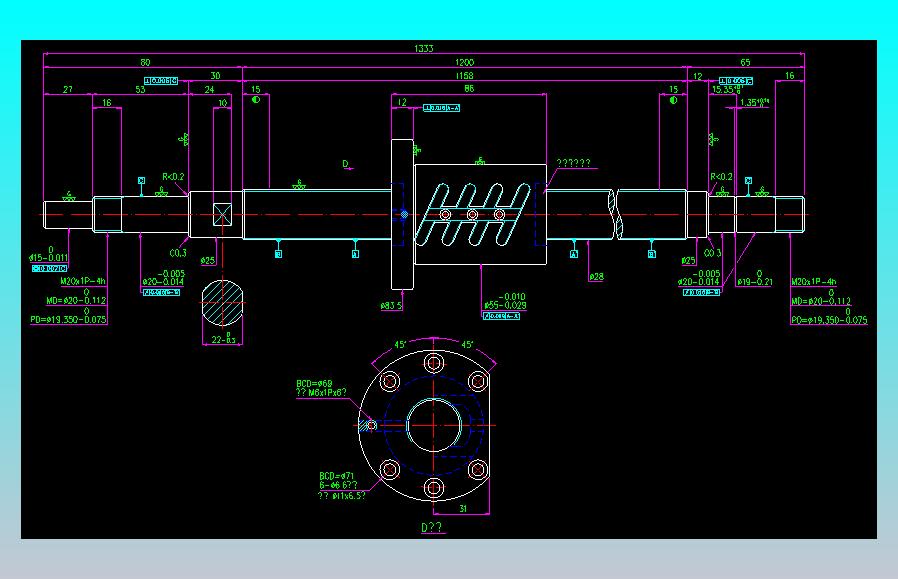Click the BCD=ø71 annotation

pos(337,476)
